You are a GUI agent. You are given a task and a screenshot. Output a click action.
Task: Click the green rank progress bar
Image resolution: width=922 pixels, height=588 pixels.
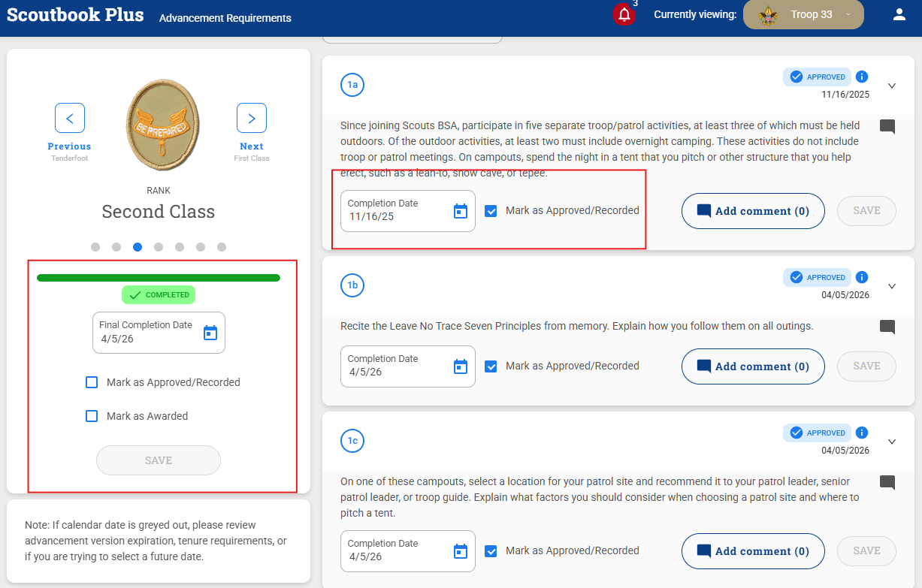pos(159,278)
